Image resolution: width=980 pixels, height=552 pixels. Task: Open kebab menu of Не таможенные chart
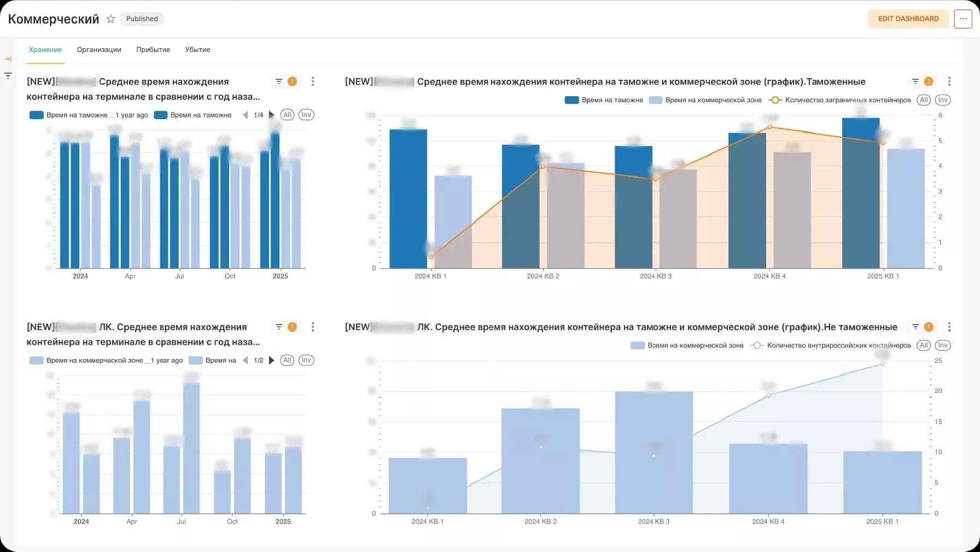tap(949, 327)
